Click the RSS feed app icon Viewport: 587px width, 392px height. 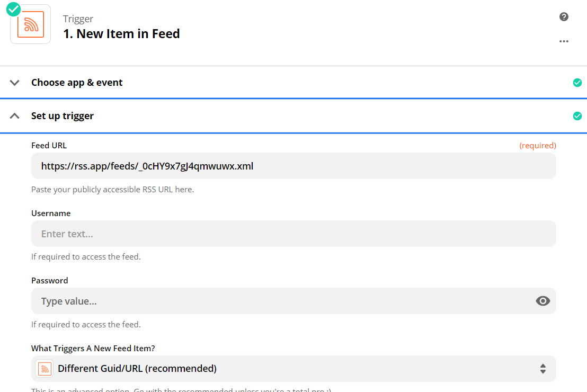(x=31, y=25)
